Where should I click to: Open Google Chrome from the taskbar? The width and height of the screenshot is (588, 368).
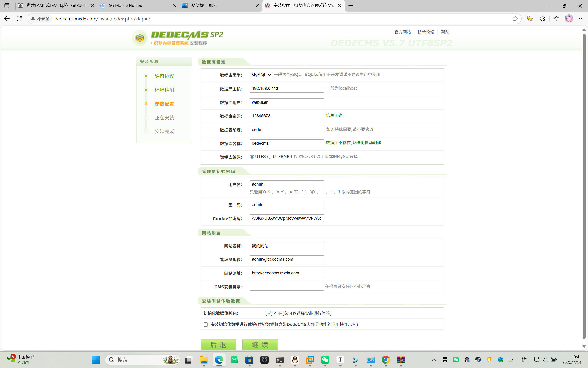[386, 360]
